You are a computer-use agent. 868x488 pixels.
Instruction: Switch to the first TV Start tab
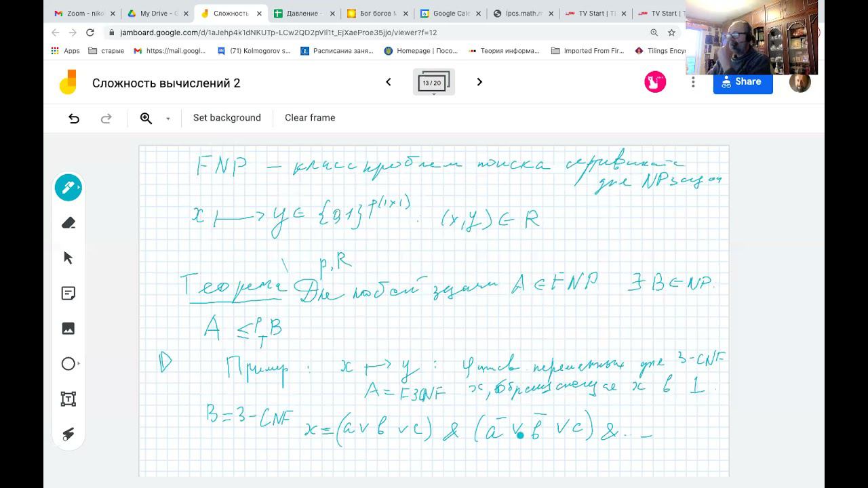(597, 14)
